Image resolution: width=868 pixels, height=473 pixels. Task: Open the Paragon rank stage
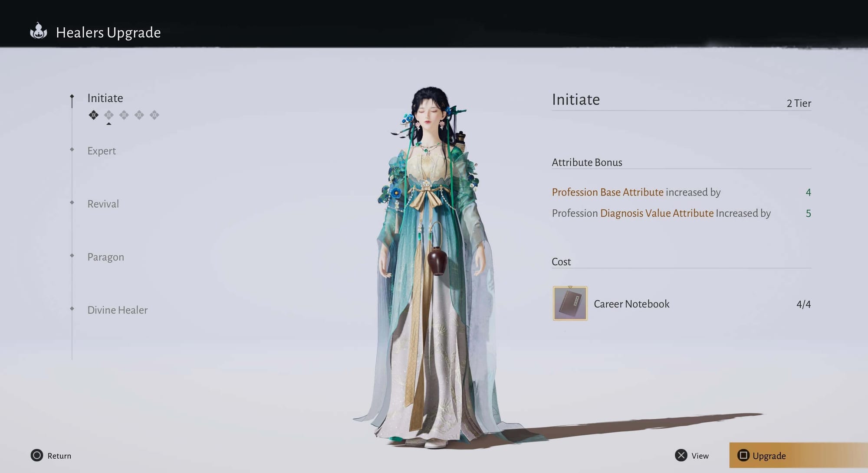pos(105,257)
